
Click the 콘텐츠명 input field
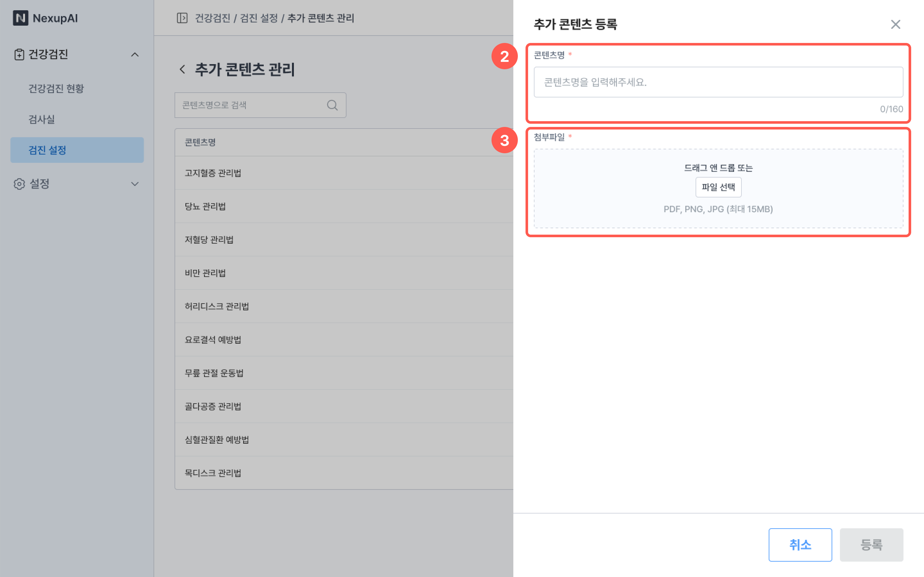[718, 82]
